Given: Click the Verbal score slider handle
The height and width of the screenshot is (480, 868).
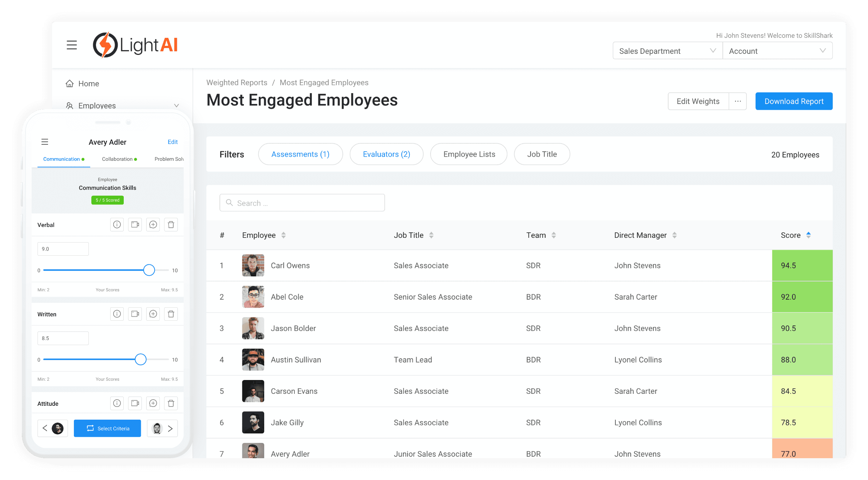Looking at the screenshot, I should pyautogui.click(x=149, y=270).
